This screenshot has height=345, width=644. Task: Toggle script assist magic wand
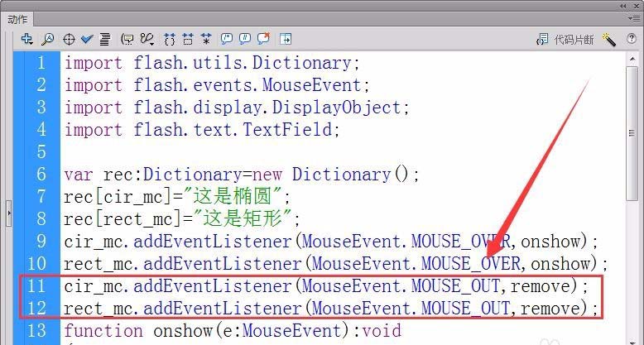click(x=609, y=40)
